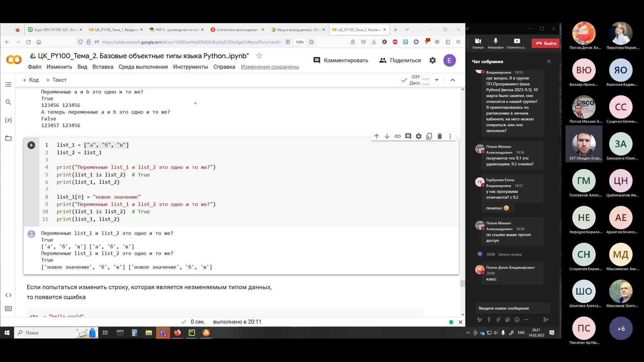Move cell up with arrow icon

[x=377, y=136]
